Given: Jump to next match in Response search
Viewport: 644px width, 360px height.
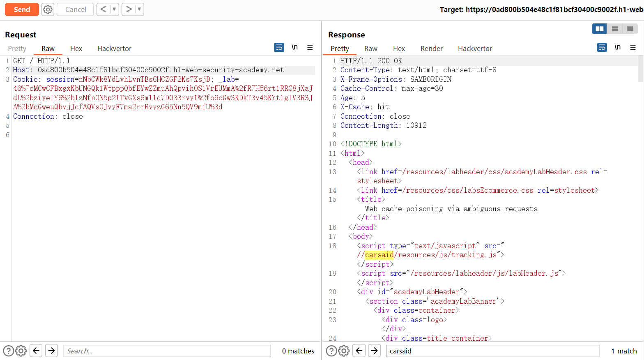Looking at the screenshot, I should [374, 351].
